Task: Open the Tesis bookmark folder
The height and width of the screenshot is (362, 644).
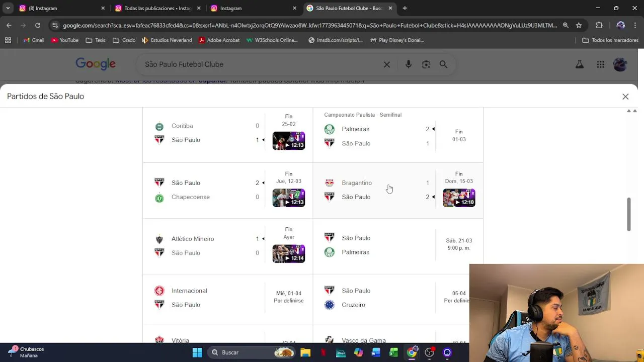Action: click(96, 40)
